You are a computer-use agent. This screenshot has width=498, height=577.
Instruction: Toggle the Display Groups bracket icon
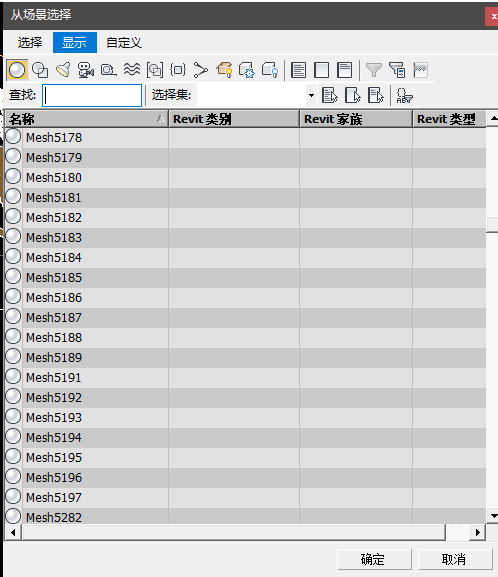click(x=155, y=70)
